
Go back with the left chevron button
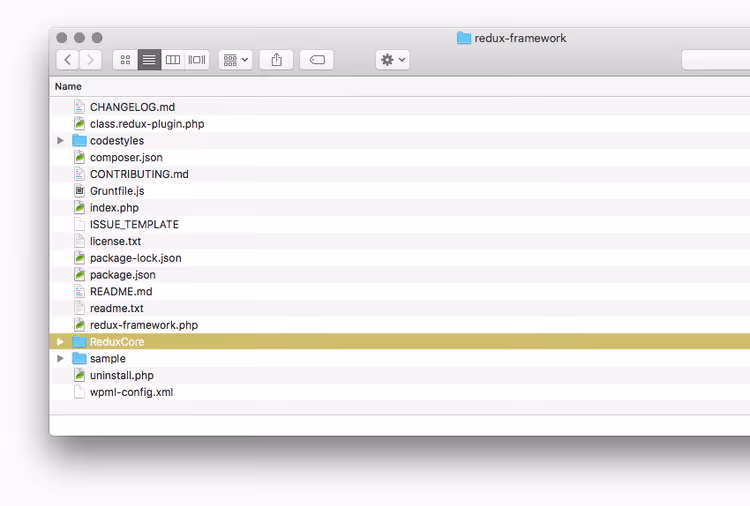pyautogui.click(x=67, y=60)
